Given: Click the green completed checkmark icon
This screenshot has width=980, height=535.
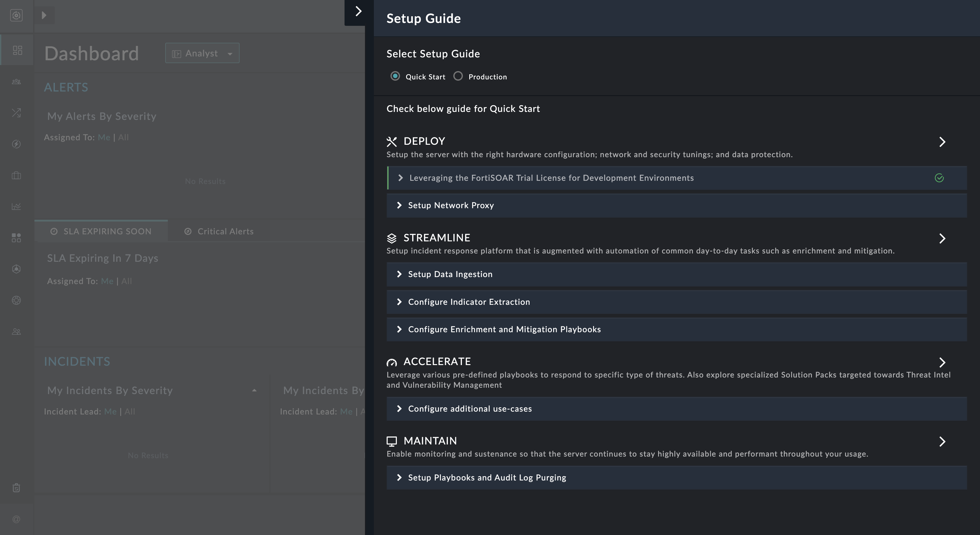Looking at the screenshot, I should (x=939, y=178).
